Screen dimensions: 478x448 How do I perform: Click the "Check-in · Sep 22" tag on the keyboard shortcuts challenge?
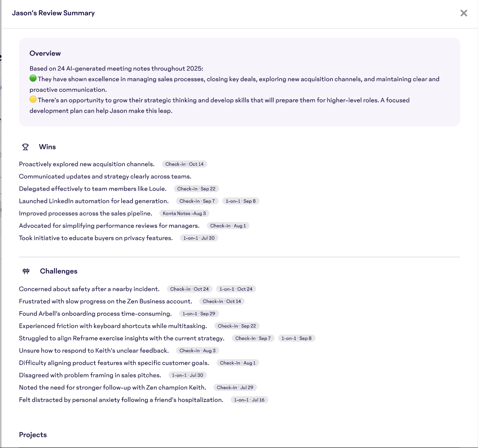click(237, 326)
